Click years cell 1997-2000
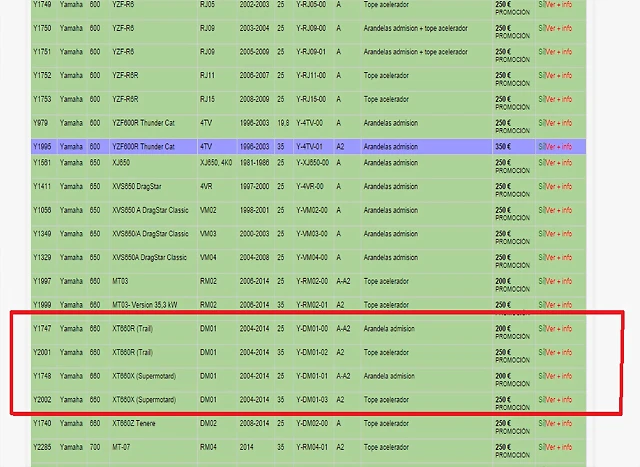This screenshot has height=467, width=640. (x=254, y=186)
